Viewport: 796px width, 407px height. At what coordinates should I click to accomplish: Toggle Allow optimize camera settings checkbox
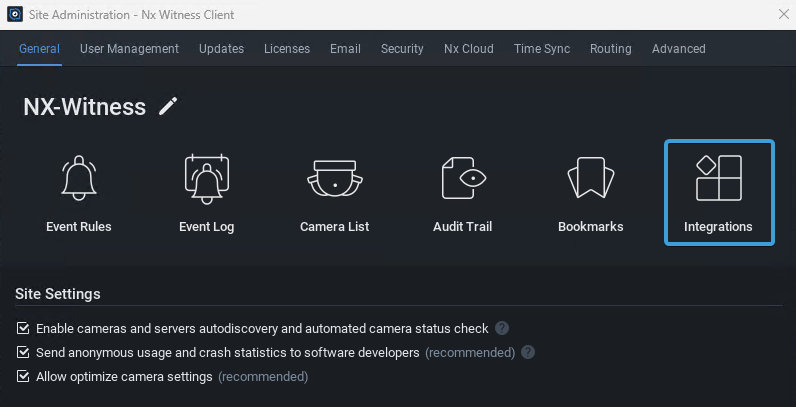[23, 377]
